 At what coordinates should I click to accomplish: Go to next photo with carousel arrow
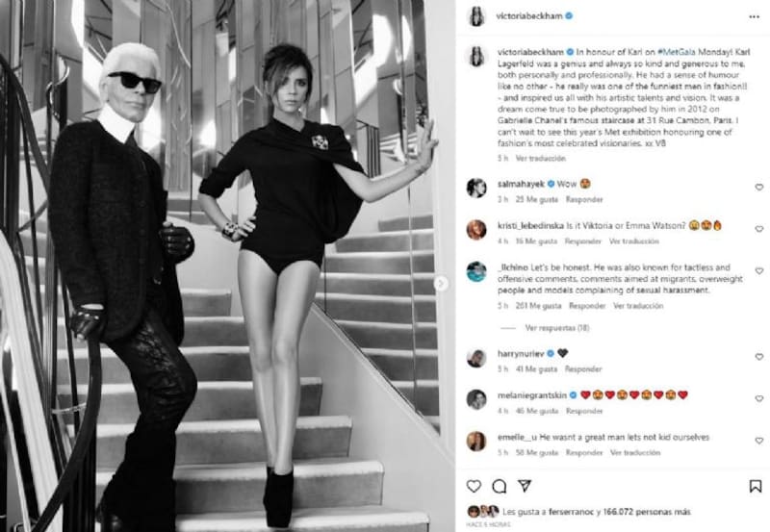pyautogui.click(x=441, y=283)
